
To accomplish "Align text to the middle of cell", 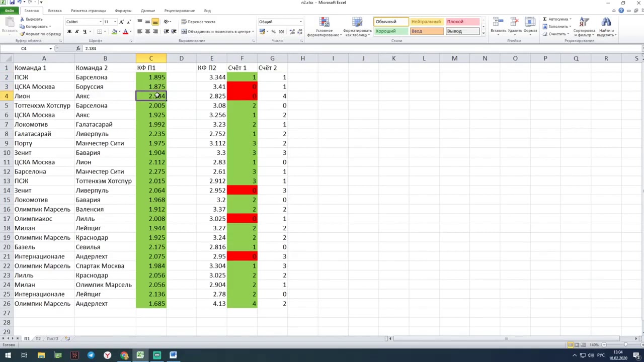I will [x=147, y=22].
